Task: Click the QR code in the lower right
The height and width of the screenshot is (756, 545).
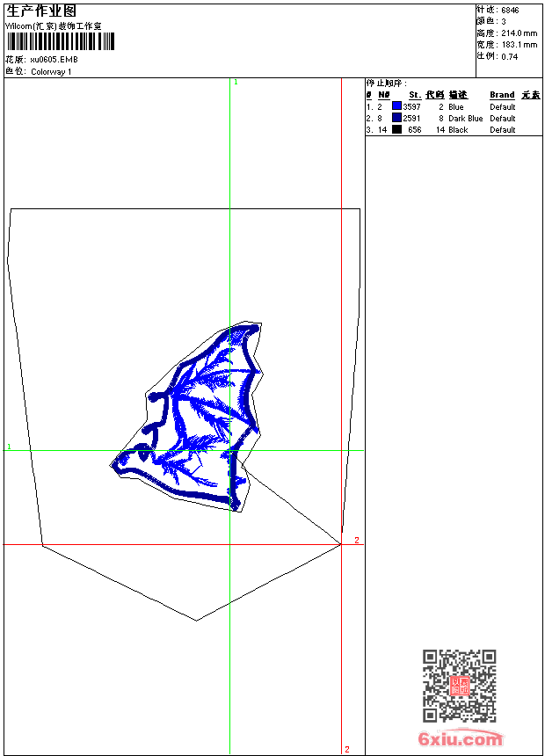Action: (x=460, y=686)
